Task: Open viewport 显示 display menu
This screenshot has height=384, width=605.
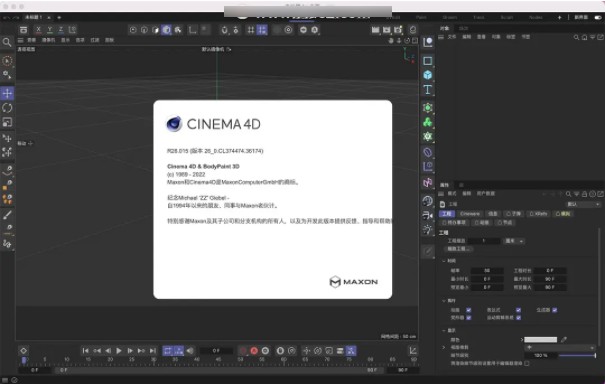Action: coord(65,40)
